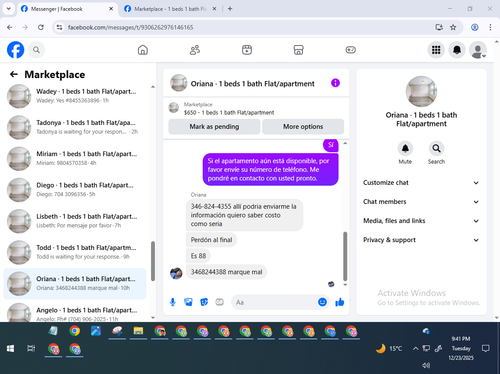Open the Marketplace storefront icon
This screenshot has height=374, width=500.
click(x=298, y=50)
